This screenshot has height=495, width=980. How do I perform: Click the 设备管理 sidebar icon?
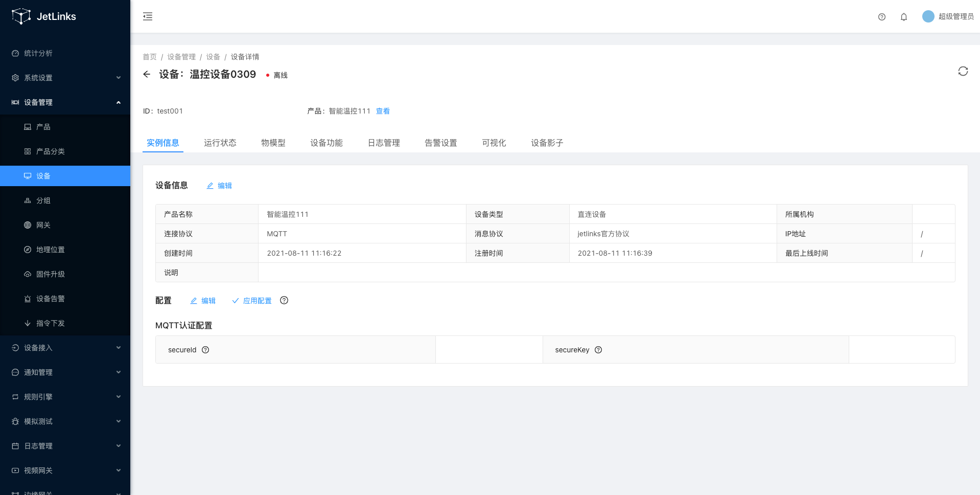click(15, 102)
